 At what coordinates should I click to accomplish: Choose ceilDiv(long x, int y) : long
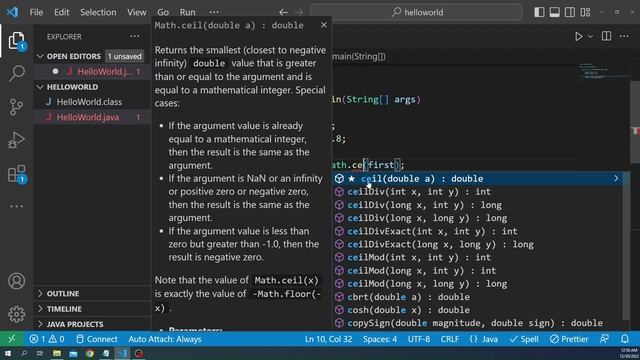478,205
